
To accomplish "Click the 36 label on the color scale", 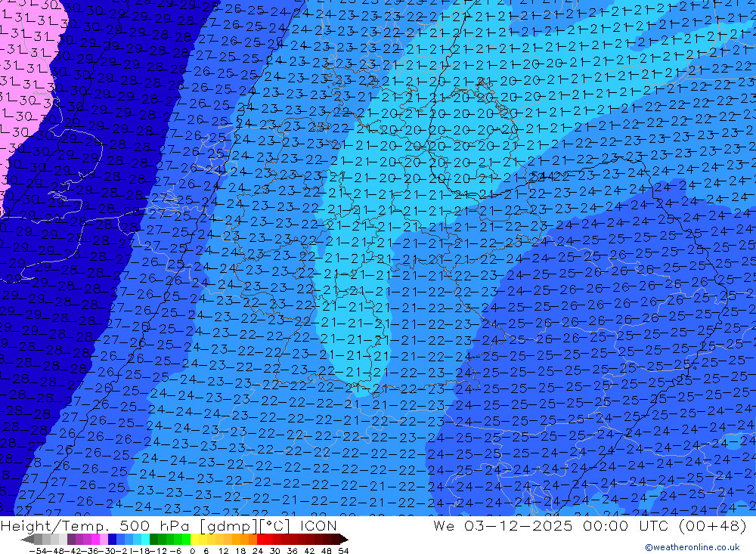I will coord(292,551).
